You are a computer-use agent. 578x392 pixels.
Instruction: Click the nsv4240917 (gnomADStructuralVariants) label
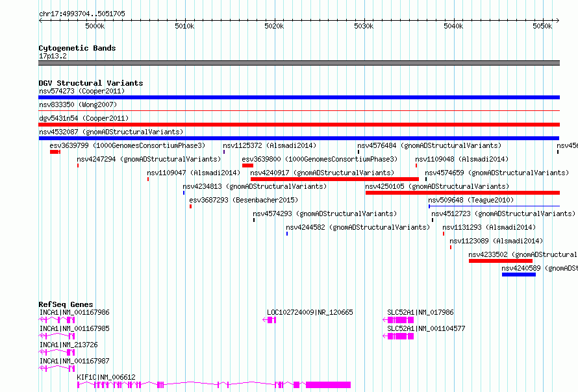322,173
